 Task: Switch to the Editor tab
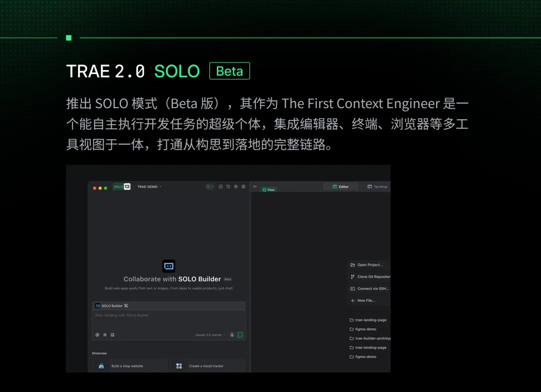point(341,187)
